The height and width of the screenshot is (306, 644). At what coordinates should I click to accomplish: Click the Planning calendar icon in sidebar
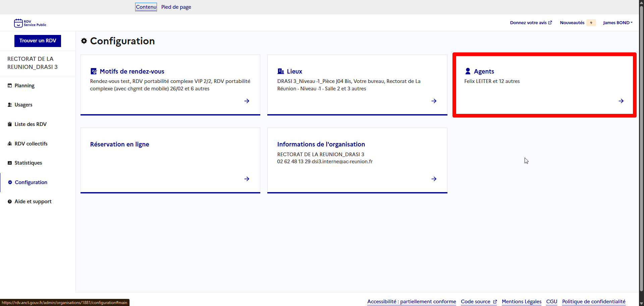(10, 85)
